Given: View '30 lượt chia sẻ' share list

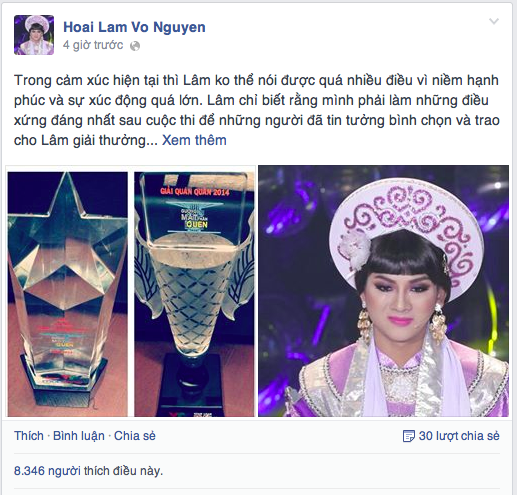Looking at the screenshot, I should pyautogui.click(x=459, y=436).
